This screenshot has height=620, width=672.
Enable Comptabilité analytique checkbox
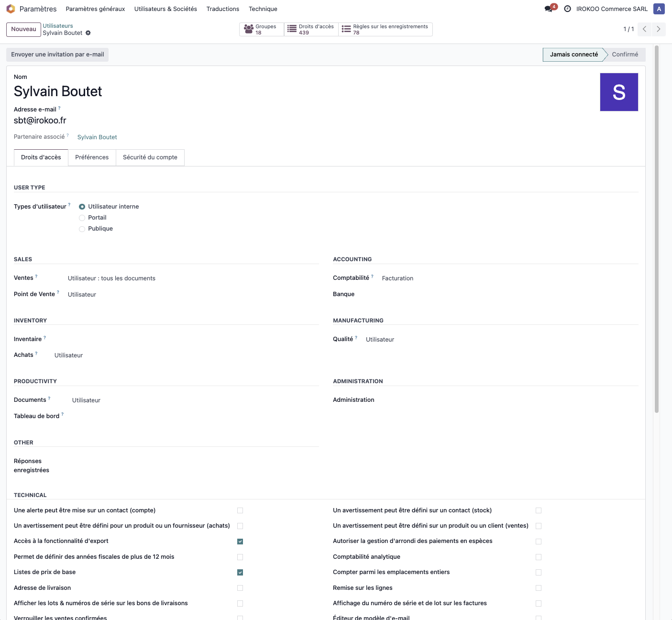click(539, 557)
